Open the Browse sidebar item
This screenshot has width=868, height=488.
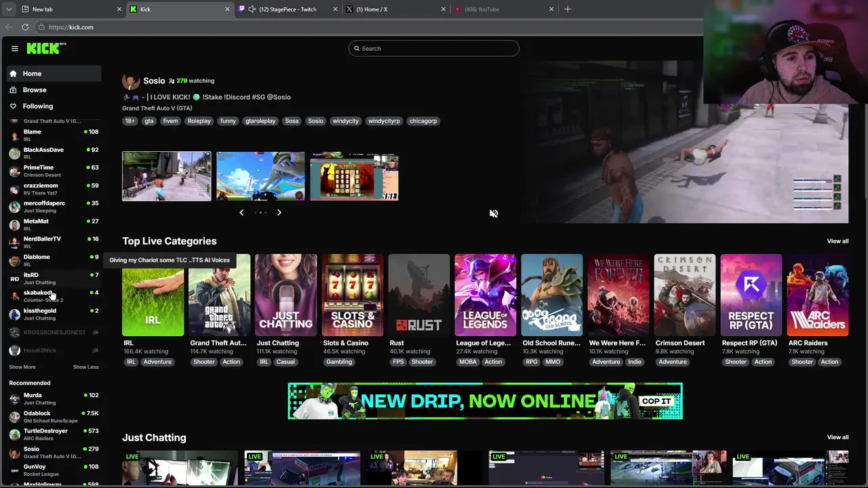pyautogui.click(x=54, y=89)
